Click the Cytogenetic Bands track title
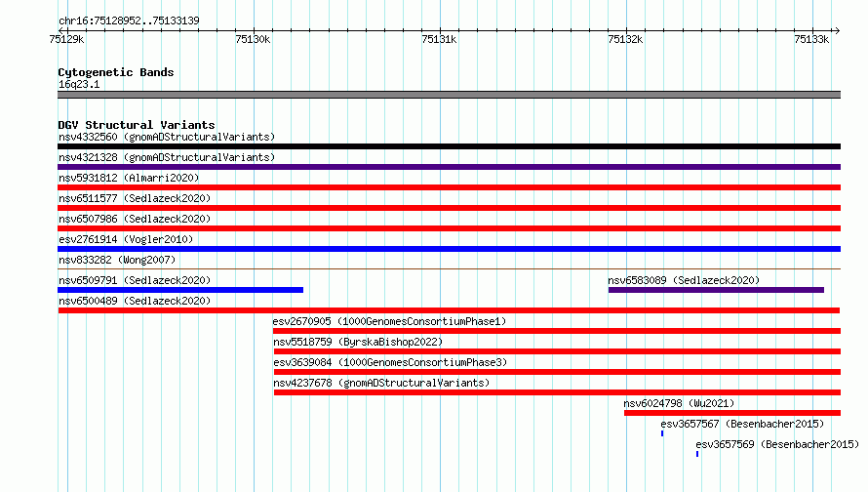This screenshot has height=492, width=868. (116, 72)
